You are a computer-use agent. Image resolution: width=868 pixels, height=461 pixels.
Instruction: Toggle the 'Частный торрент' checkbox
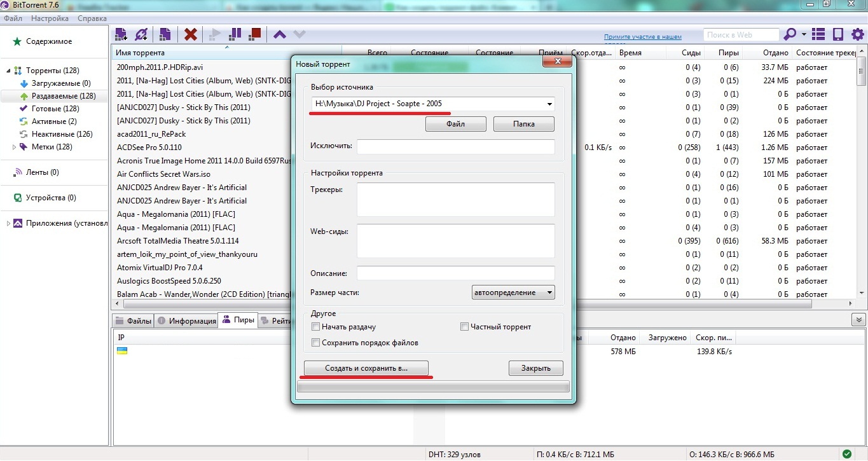pyautogui.click(x=465, y=327)
